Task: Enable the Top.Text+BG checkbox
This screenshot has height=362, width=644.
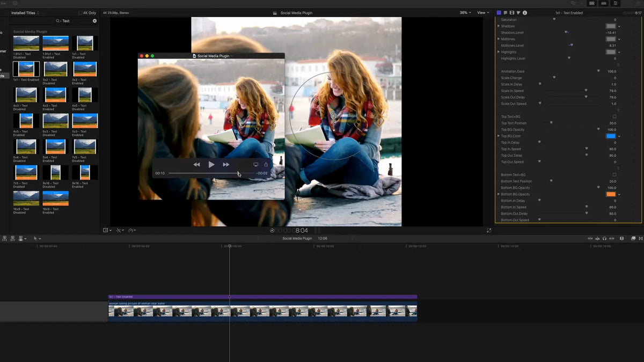Action: coord(614,116)
